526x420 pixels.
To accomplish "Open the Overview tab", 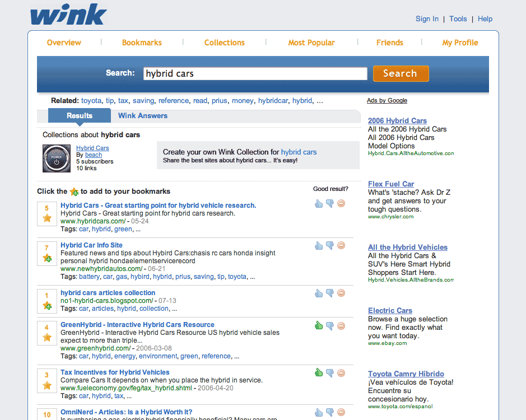I will click(x=64, y=43).
